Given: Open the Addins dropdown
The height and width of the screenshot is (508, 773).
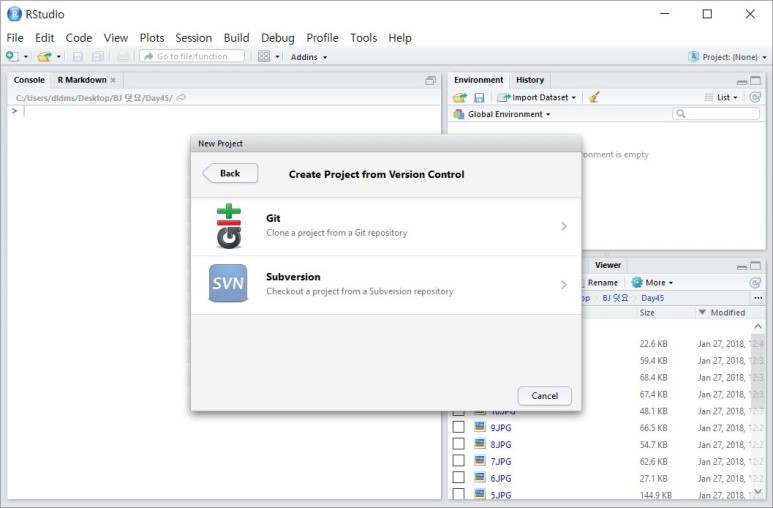Looking at the screenshot, I should pos(309,57).
